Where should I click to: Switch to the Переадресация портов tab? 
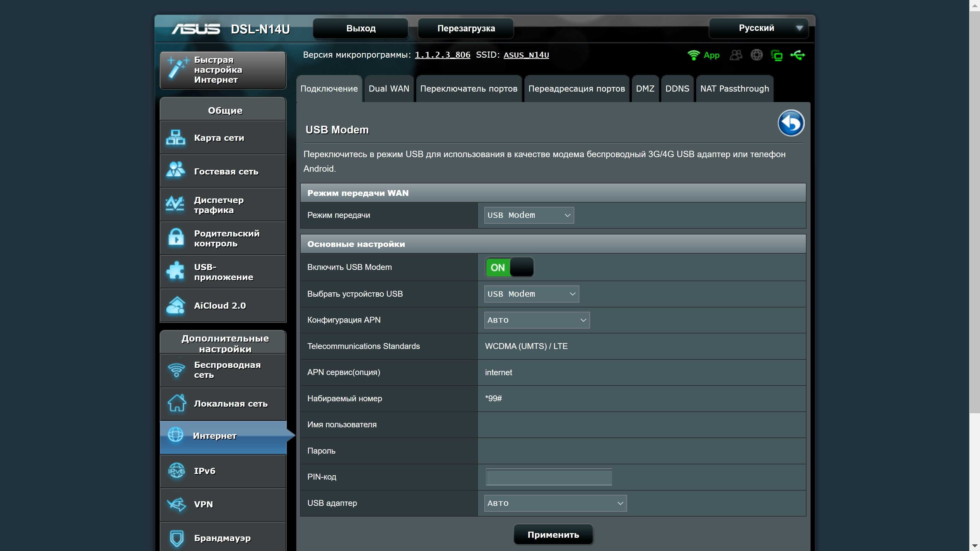coord(576,89)
